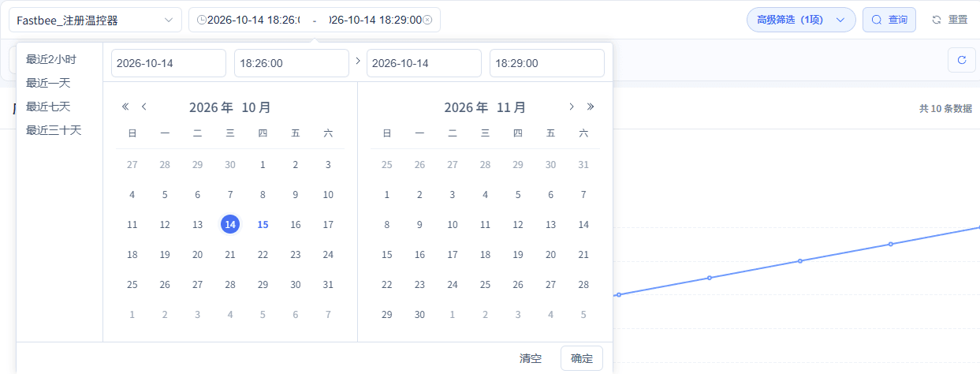Click the 2026 年 label in November header

[x=466, y=107]
